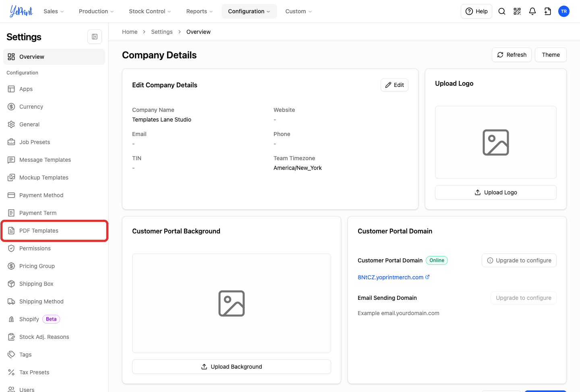Screen dimensions: 580x392
Task: Click the Upload Background button
Action: (x=232, y=367)
